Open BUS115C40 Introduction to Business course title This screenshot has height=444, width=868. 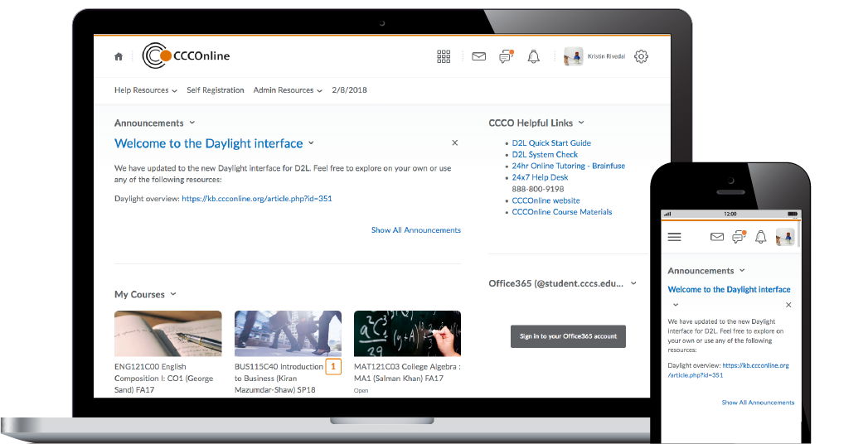[x=279, y=379]
